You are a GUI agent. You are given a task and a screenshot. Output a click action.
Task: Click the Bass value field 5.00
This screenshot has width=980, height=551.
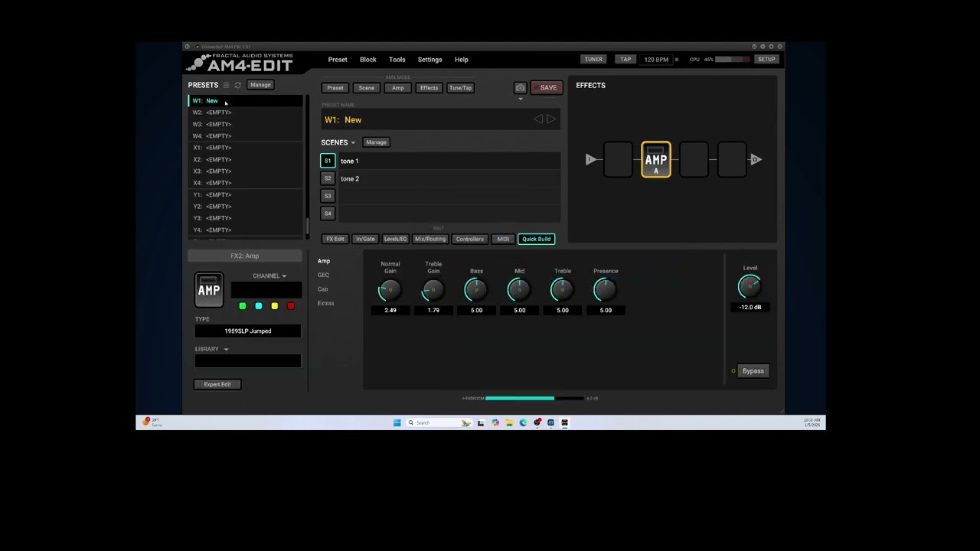476,311
